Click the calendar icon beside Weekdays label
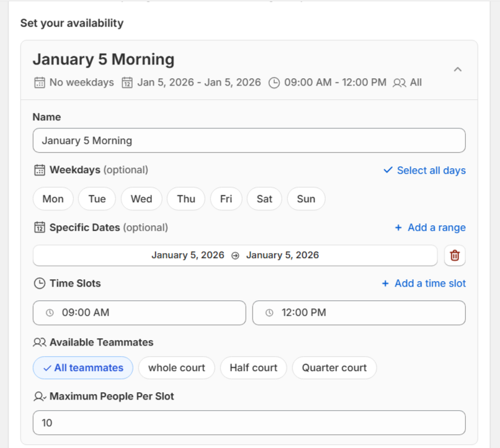 tap(39, 170)
